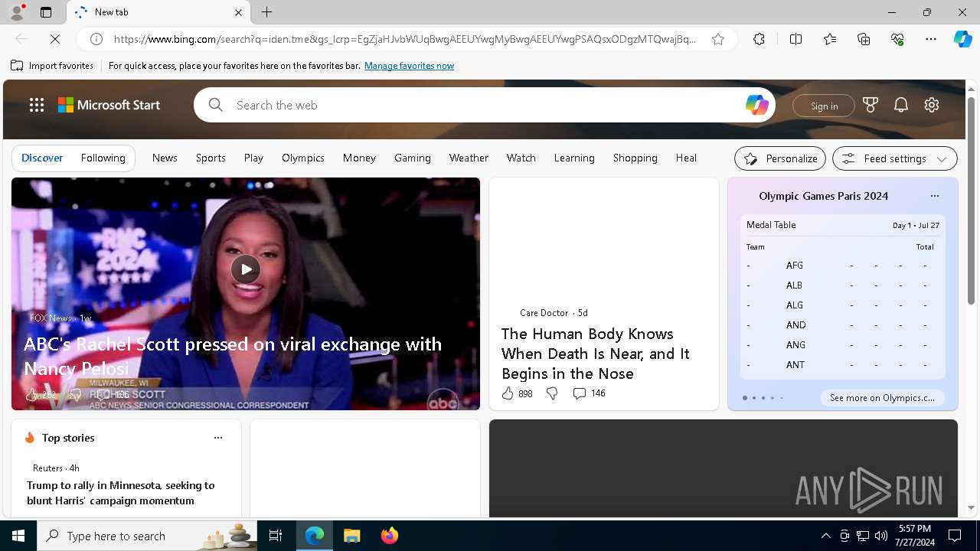Viewport: 980px width, 551px height.
Task: Open the Windows Start menu
Action: tap(18, 536)
